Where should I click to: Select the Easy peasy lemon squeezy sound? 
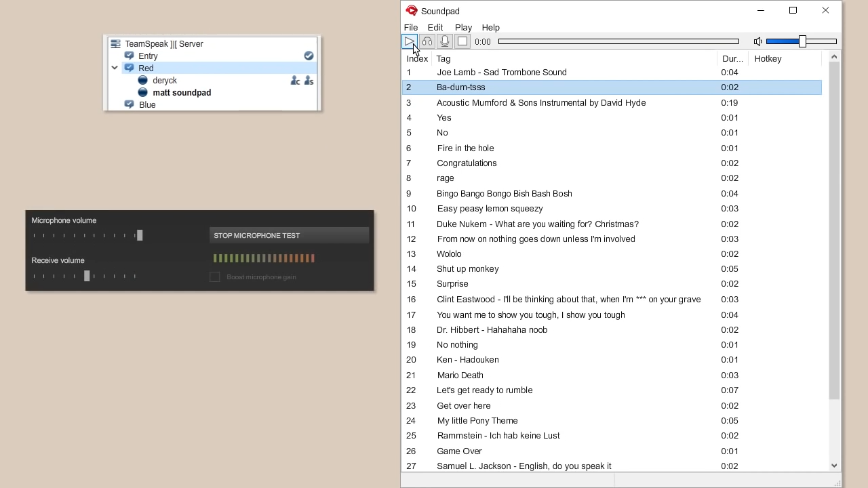[x=612, y=209]
